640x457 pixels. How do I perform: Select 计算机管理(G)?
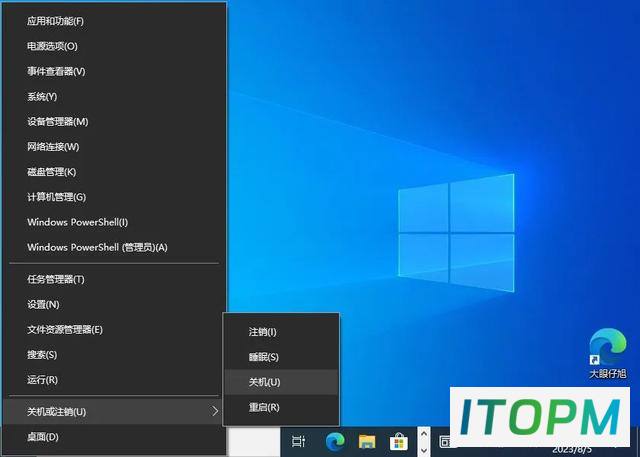114,197
